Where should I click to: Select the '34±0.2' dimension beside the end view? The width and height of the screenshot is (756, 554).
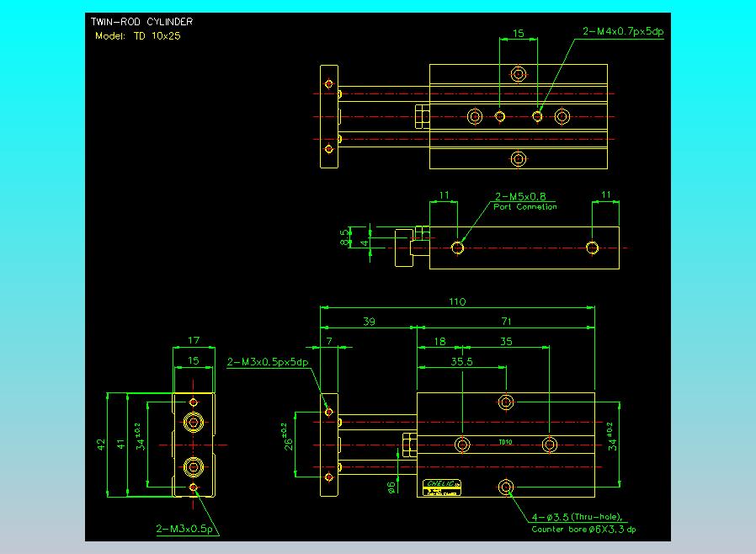(139, 437)
